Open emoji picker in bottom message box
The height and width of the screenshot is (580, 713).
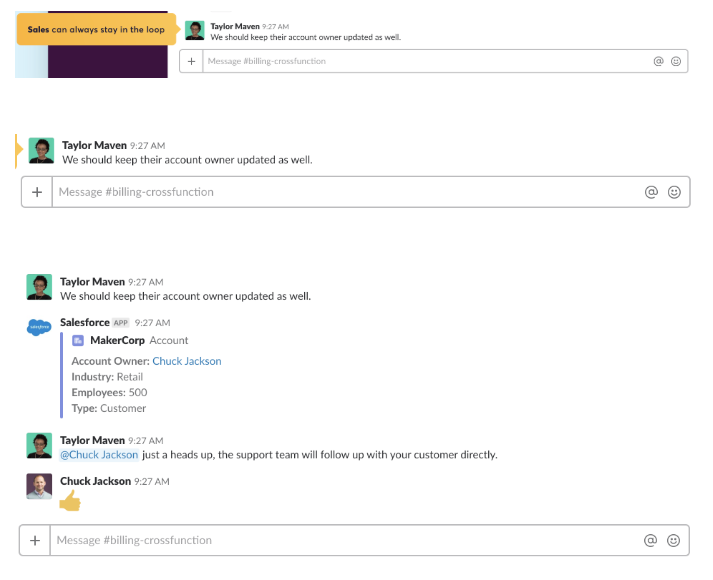[673, 540]
